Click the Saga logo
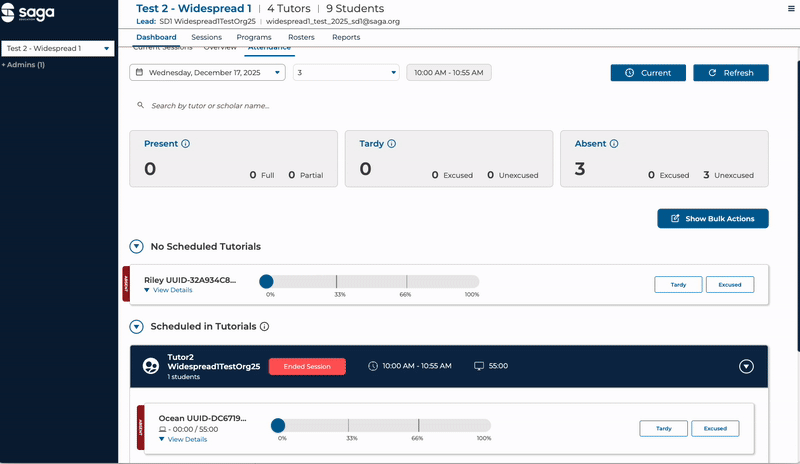 click(28, 13)
